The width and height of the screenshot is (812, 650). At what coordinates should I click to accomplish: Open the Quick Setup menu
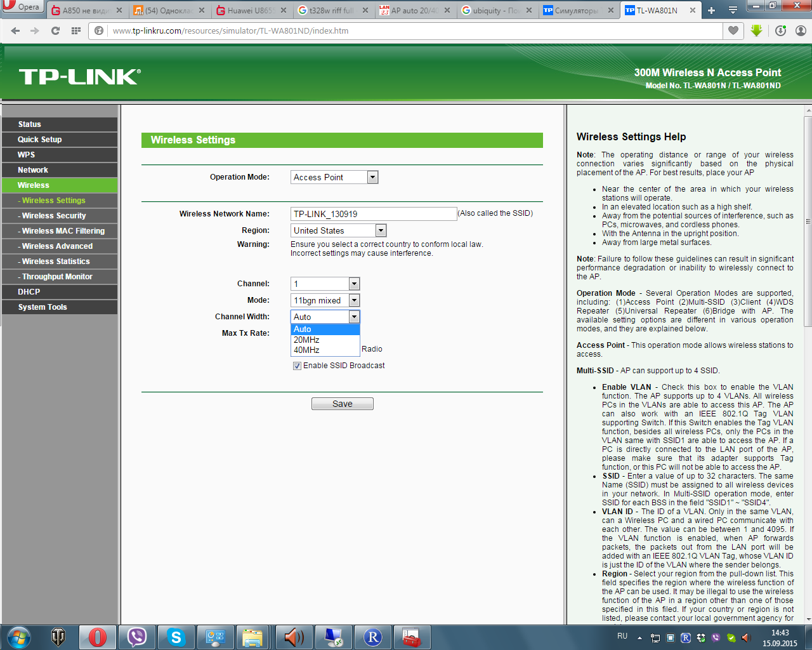pyautogui.click(x=60, y=140)
